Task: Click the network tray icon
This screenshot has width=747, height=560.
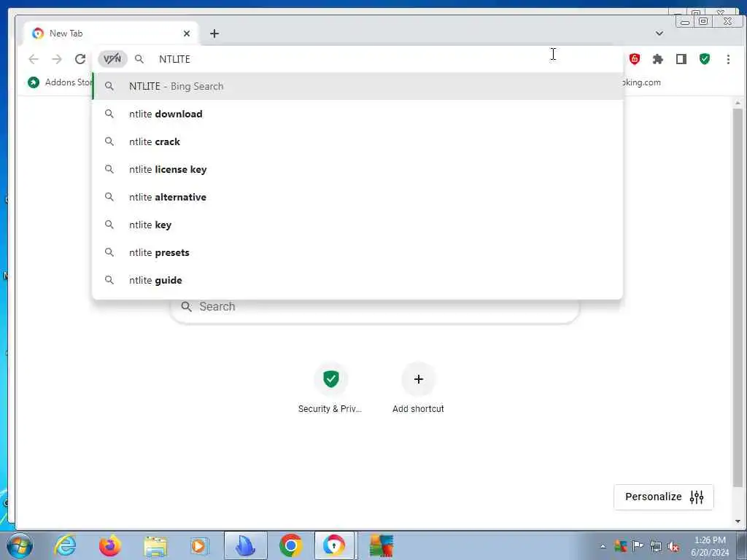Action: pos(656,546)
